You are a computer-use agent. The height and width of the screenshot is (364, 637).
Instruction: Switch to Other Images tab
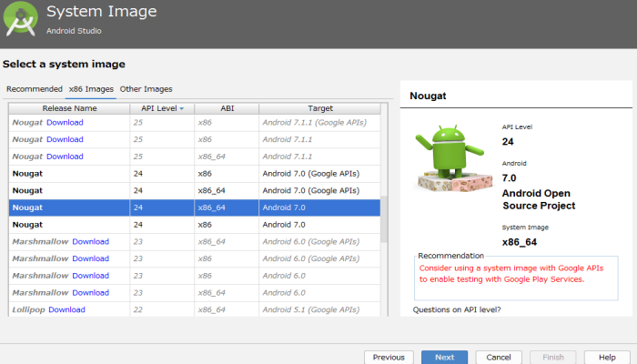click(146, 89)
